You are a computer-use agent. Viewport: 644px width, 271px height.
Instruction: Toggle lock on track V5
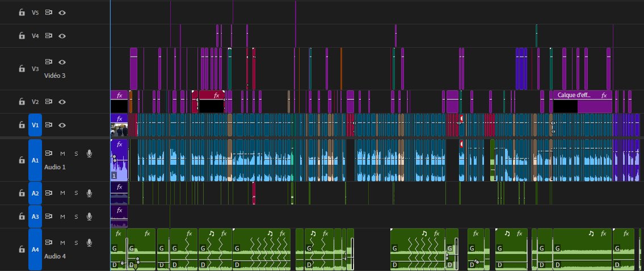[22, 12]
